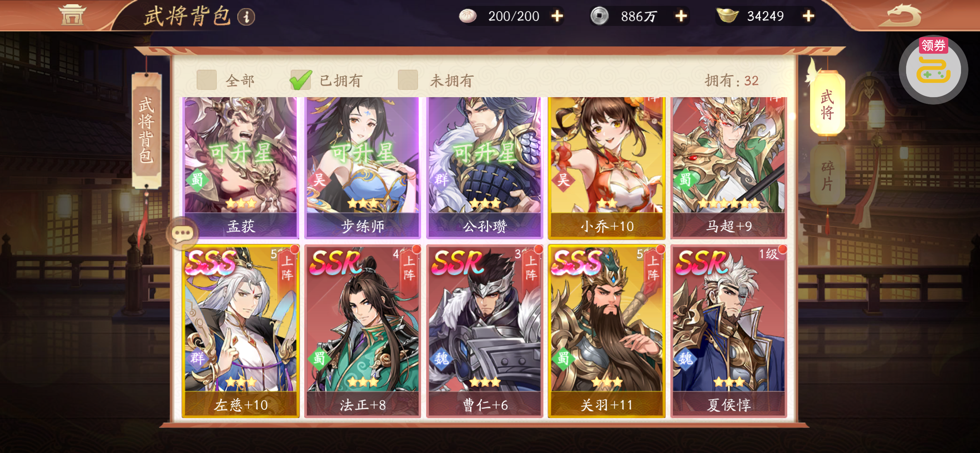Switch to the 碎片 lantern tab
980x453 pixels.
[x=827, y=175]
